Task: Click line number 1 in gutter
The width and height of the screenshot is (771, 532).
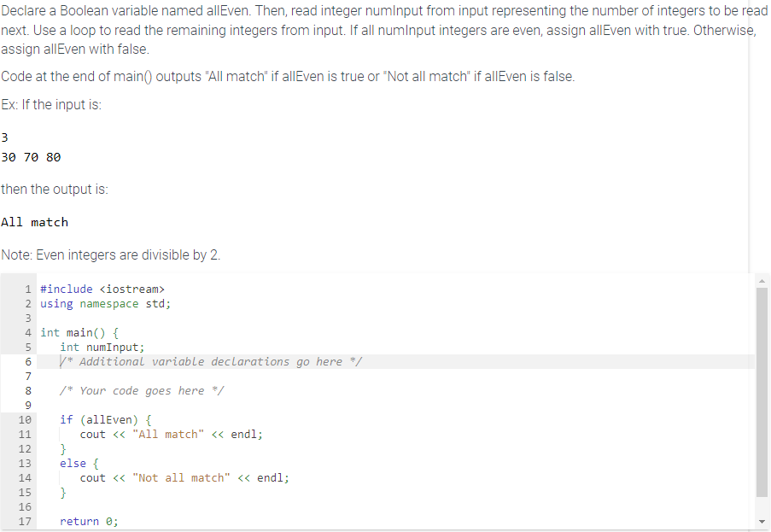Action: tap(27, 289)
